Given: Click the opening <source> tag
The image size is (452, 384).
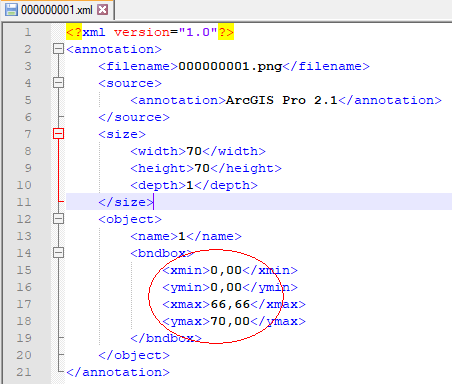Looking at the screenshot, I should [x=130, y=83].
